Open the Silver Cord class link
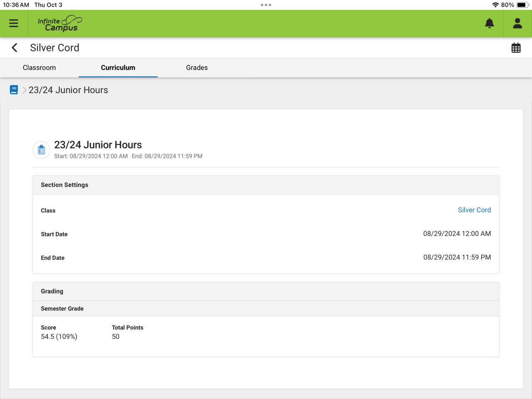This screenshot has height=399, width=532. coord(474,210)
